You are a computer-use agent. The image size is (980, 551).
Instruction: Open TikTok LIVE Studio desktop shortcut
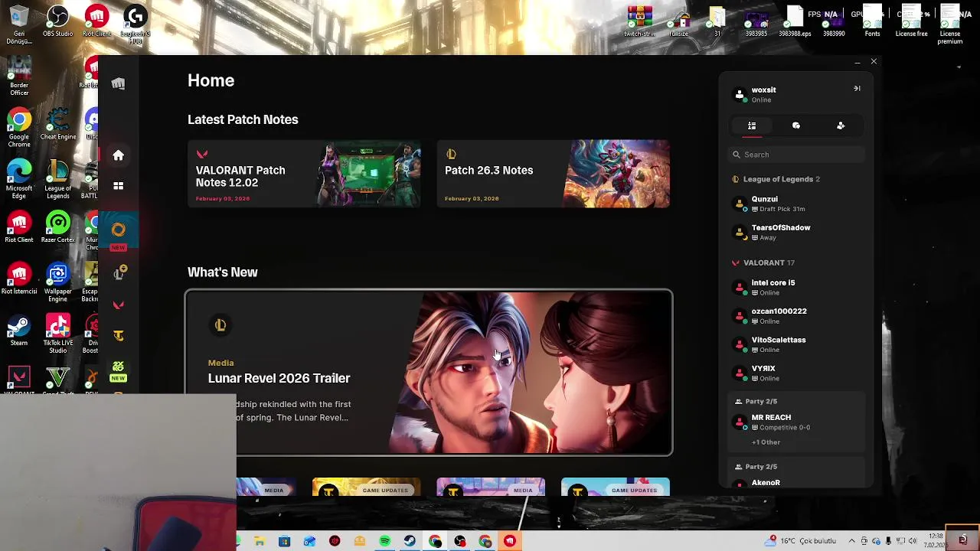click(57, 334)
